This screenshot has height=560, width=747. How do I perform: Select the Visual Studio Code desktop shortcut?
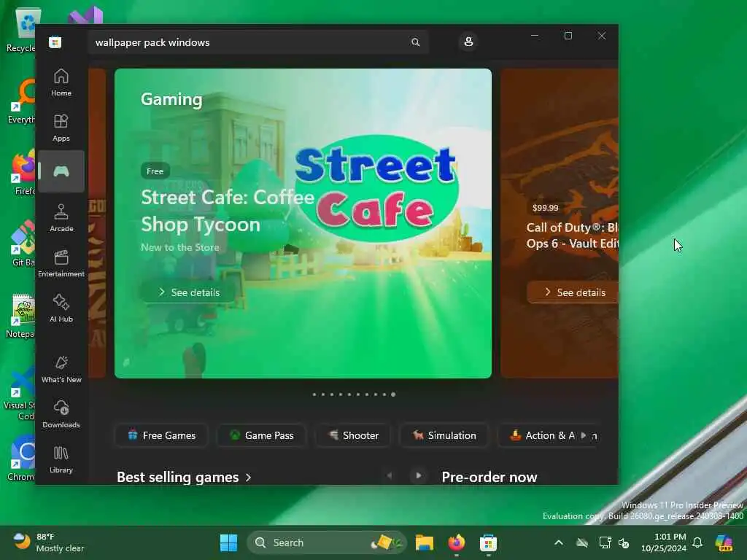pos(19,393)
